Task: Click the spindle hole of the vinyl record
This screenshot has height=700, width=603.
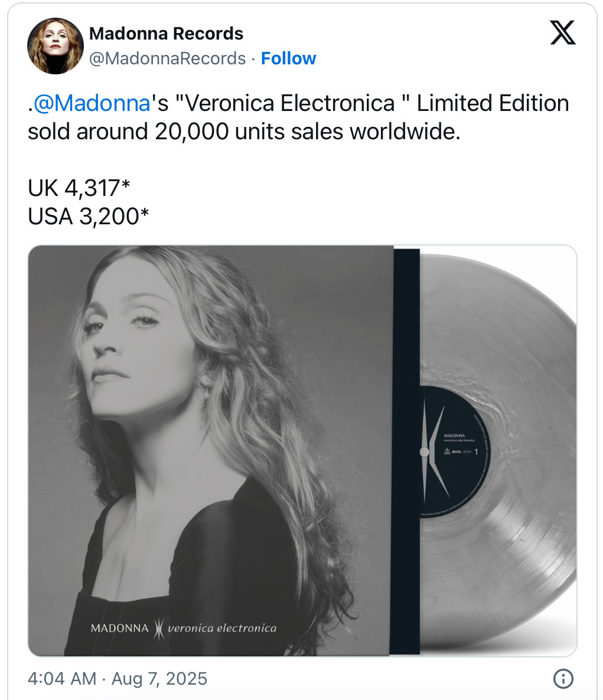Action: coord(424,452)
